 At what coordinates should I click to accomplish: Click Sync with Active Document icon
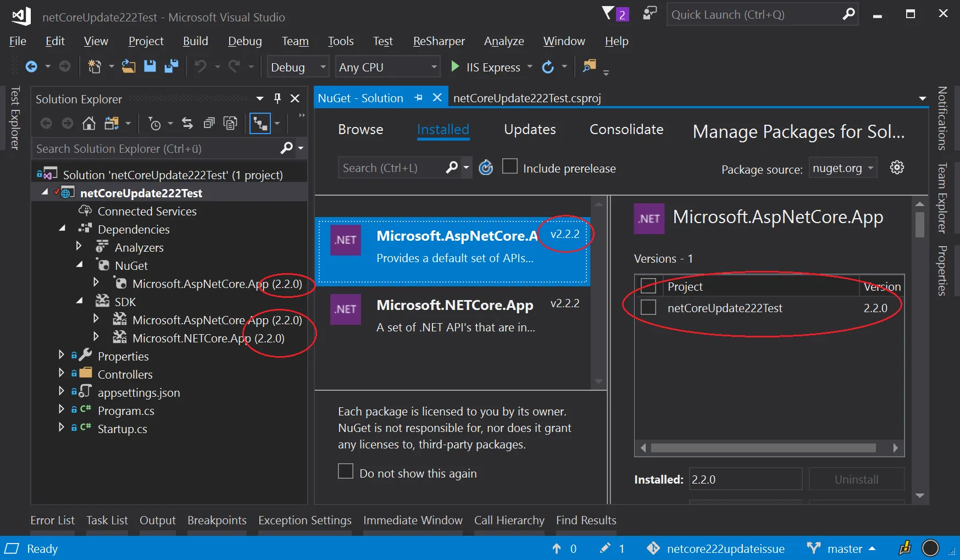point(187,123)
